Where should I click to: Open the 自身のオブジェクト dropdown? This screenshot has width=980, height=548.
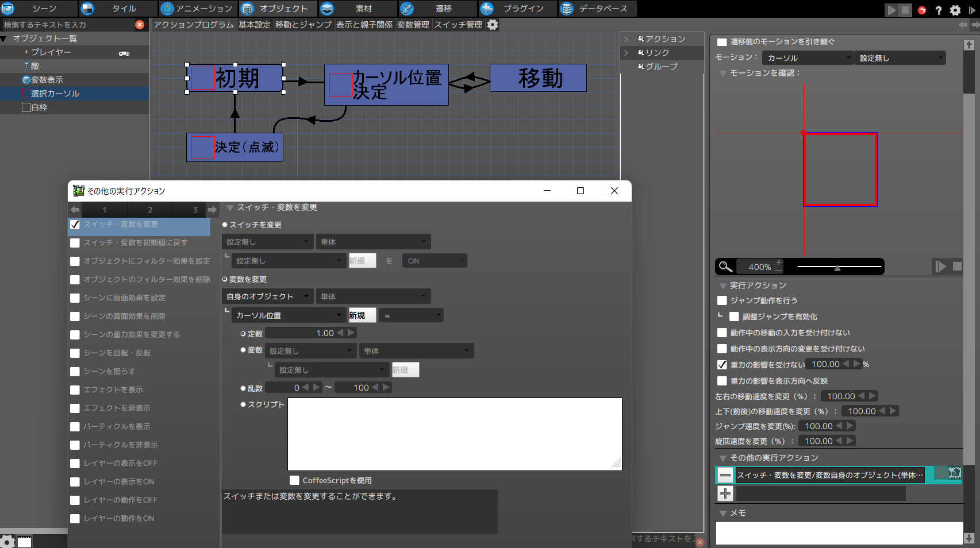(267, 296)
